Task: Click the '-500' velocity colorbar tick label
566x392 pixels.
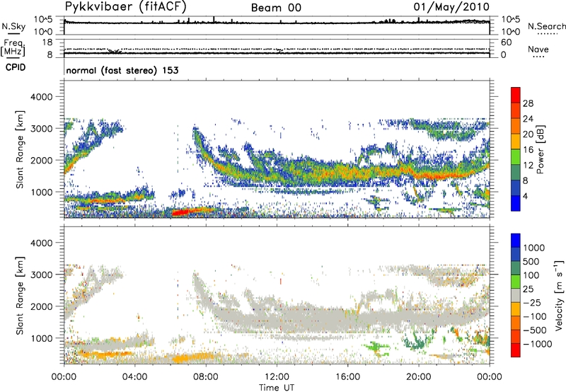Action: (x=535, y=330)
